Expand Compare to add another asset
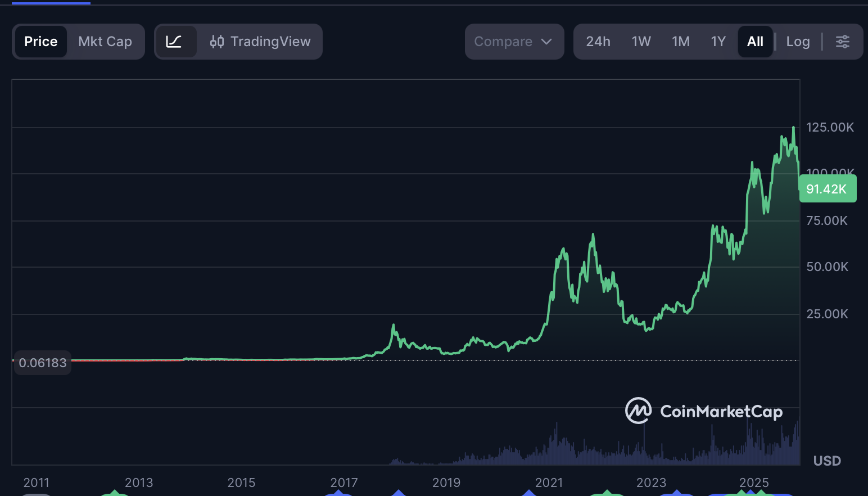 [x=513, y=41]
